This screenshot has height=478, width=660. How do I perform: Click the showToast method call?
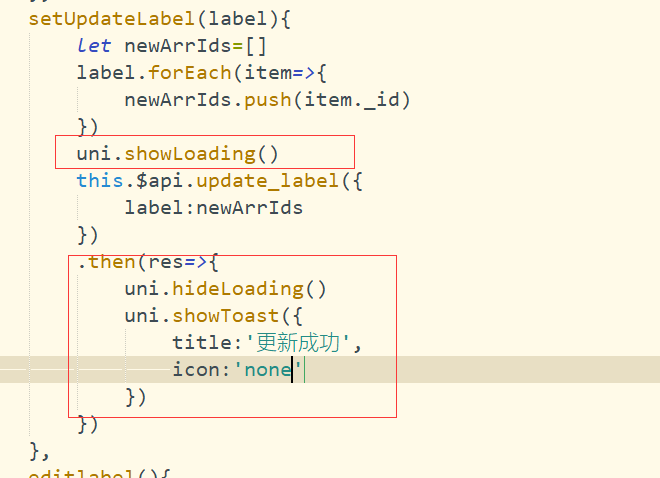pos(226,316)
